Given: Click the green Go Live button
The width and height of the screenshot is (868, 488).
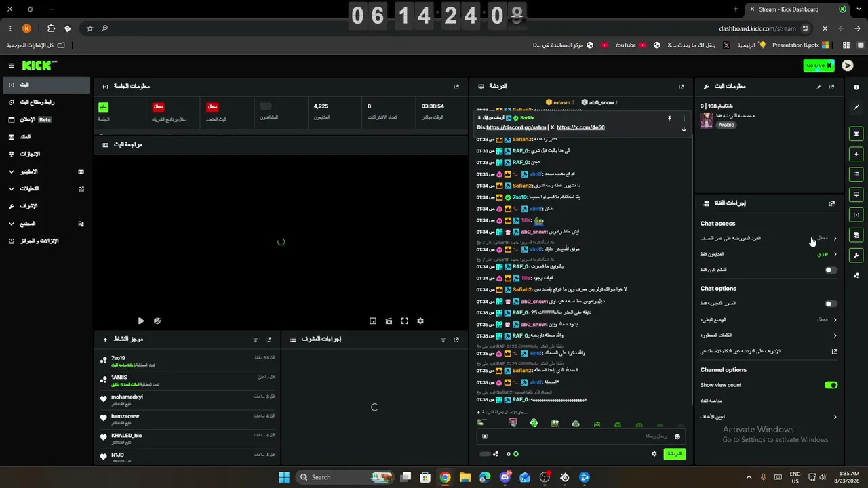Looking at the screenshot, I should (818, 66).
